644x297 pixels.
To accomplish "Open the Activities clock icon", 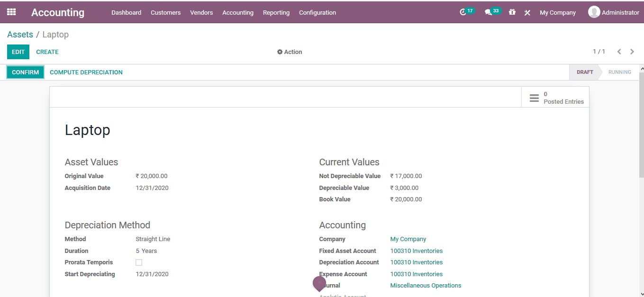I will (463, 12).
